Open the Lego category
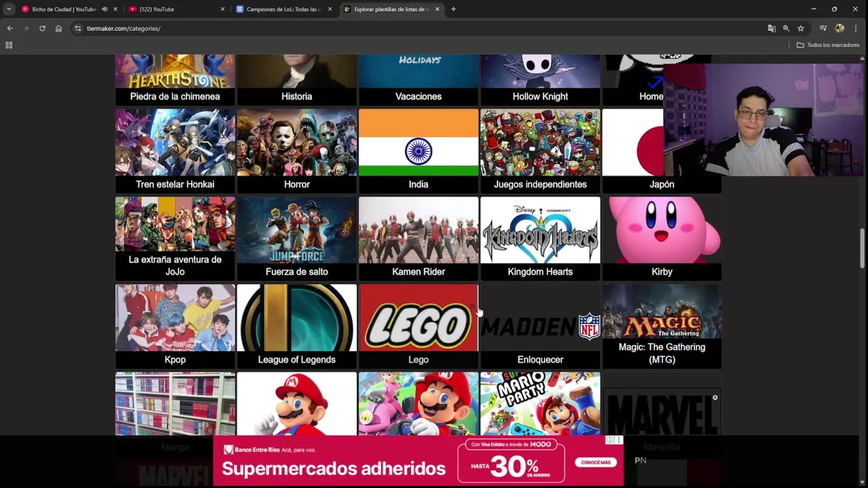 tap(418, 326)
